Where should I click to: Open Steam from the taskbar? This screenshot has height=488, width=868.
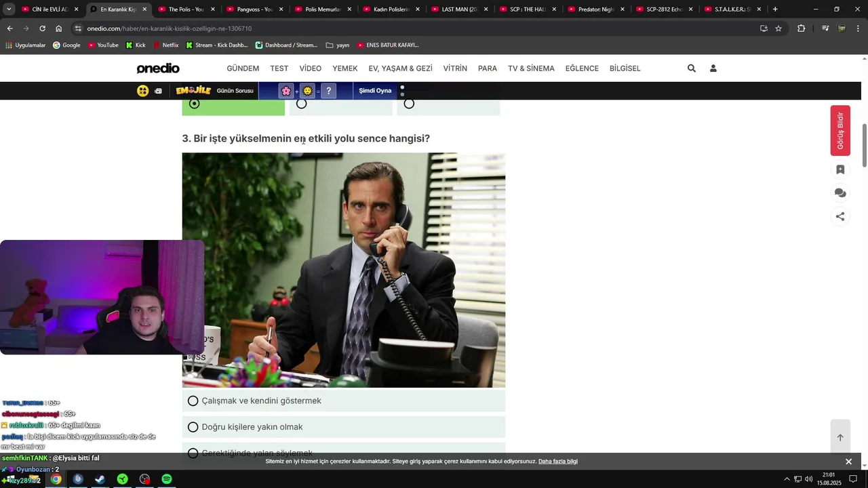click(100, 479)
